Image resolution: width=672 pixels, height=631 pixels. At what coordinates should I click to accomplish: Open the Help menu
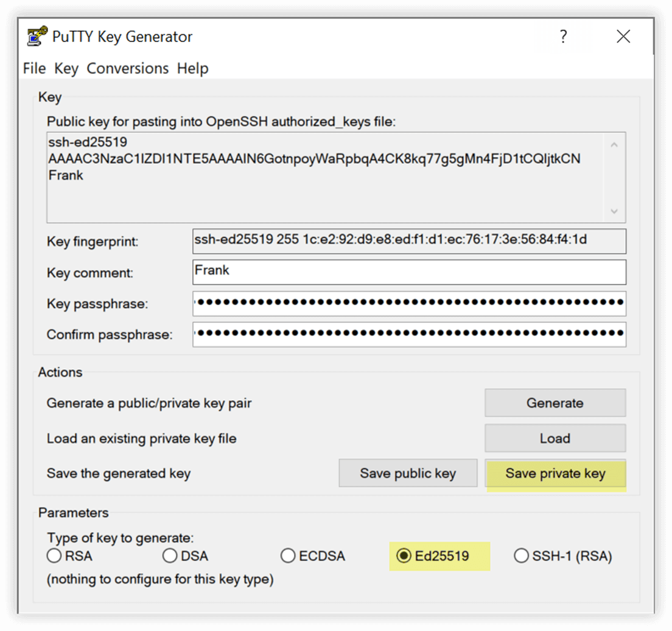pos(192,68)
